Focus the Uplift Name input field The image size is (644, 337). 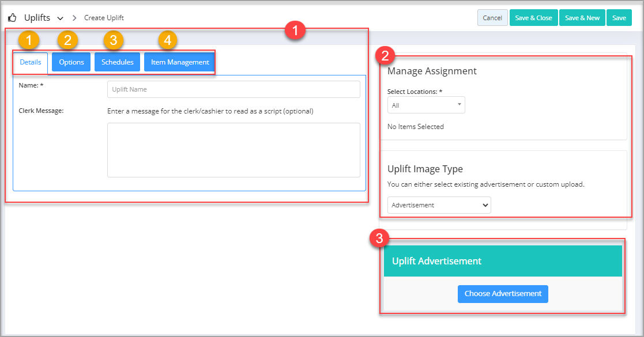point(234,89)
